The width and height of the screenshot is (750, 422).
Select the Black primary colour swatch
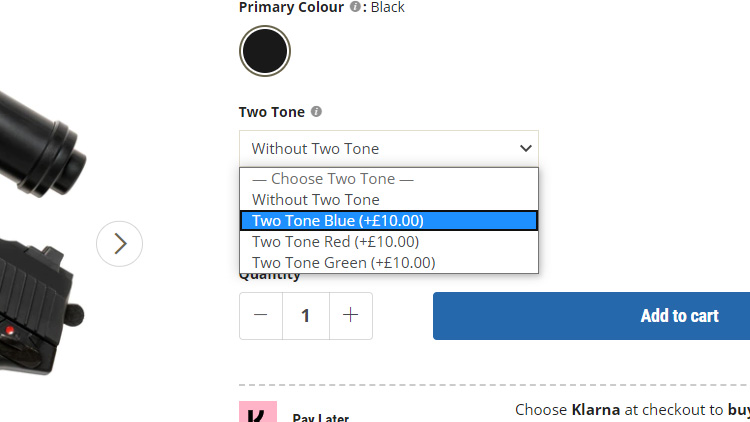tap(265, 51)
